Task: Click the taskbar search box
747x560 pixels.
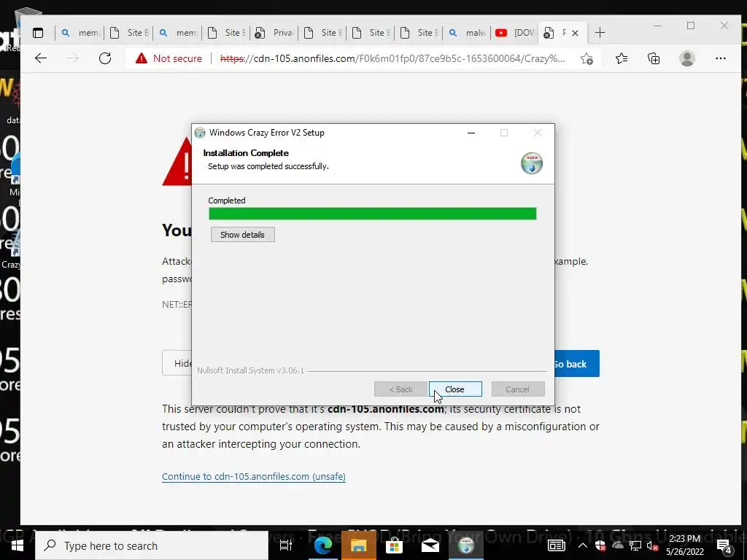Action: [152, 545]
